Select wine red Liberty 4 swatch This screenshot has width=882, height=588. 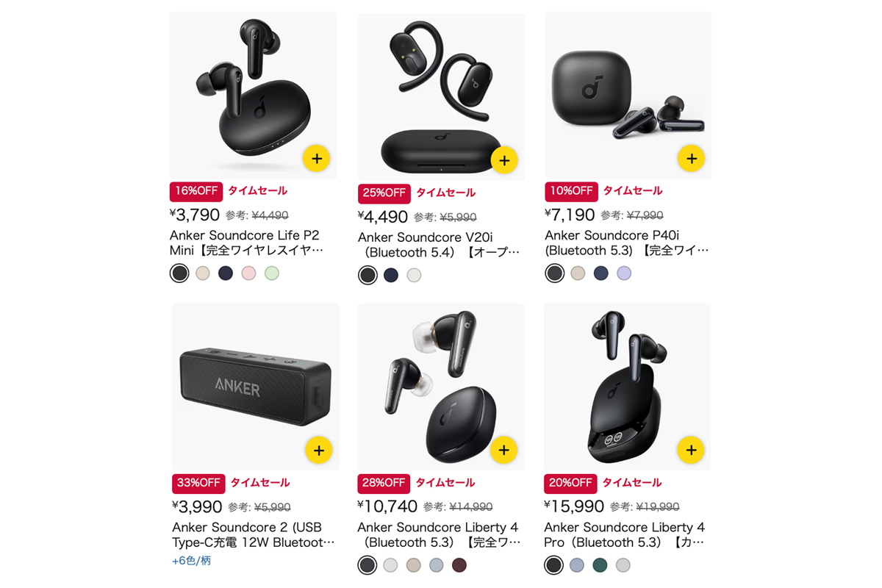click(459, 565)
